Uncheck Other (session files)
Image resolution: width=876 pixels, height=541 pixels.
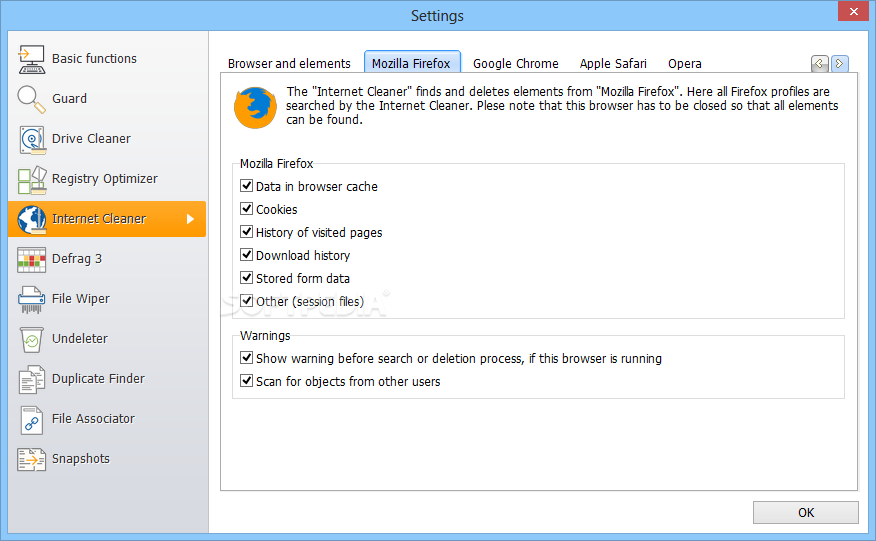click(246, 300)
